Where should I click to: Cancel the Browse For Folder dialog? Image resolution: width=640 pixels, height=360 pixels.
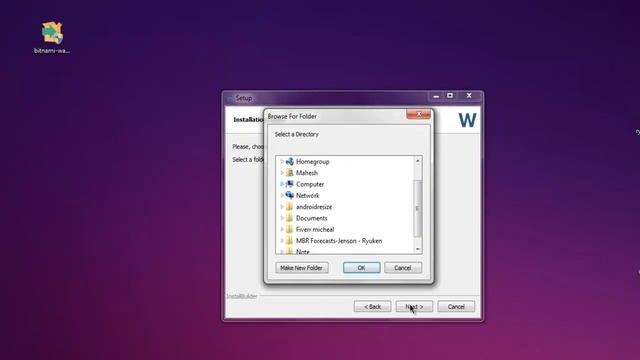click(x=403, y=268)
